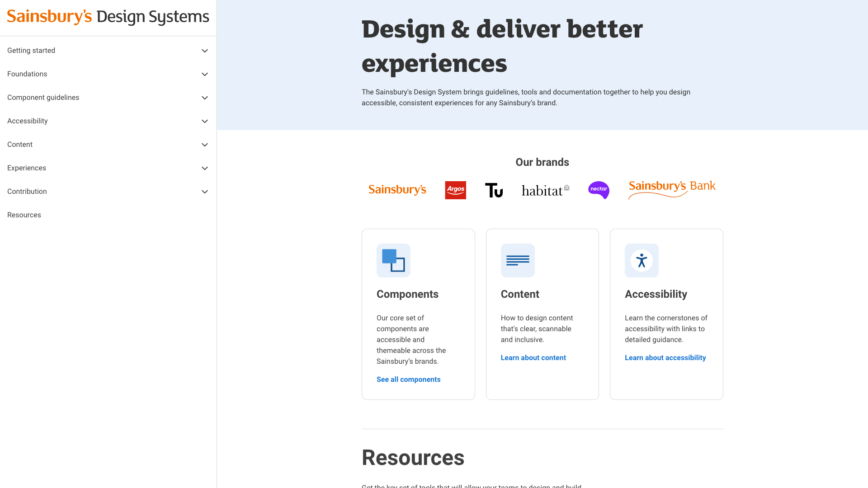Open the Accessibility sidebar menu item

(x=28, y=121)
